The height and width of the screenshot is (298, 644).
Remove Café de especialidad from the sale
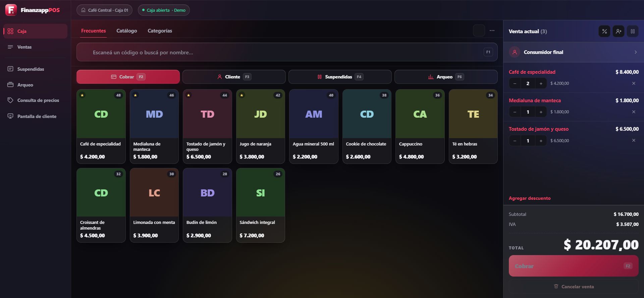[x=634, y=83]
